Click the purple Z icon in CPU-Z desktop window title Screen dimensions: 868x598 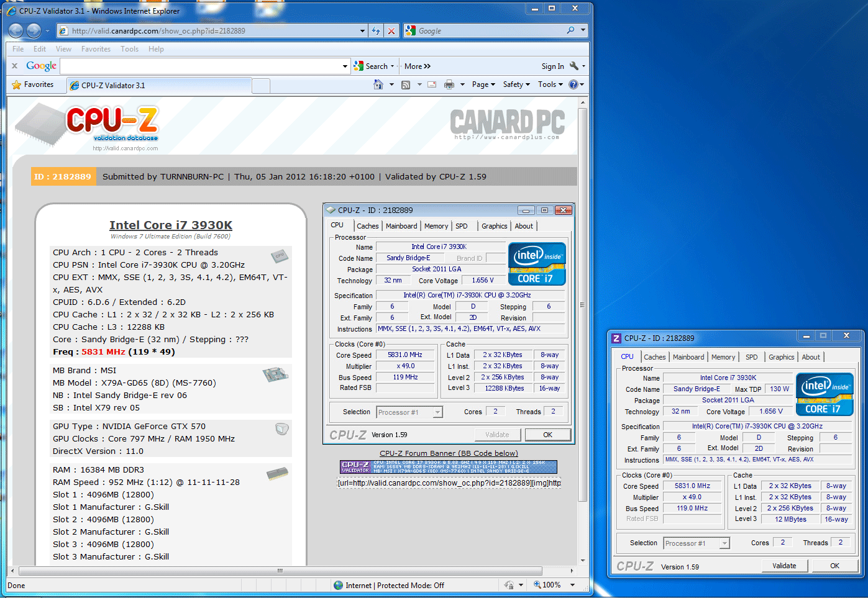(616, 338)
